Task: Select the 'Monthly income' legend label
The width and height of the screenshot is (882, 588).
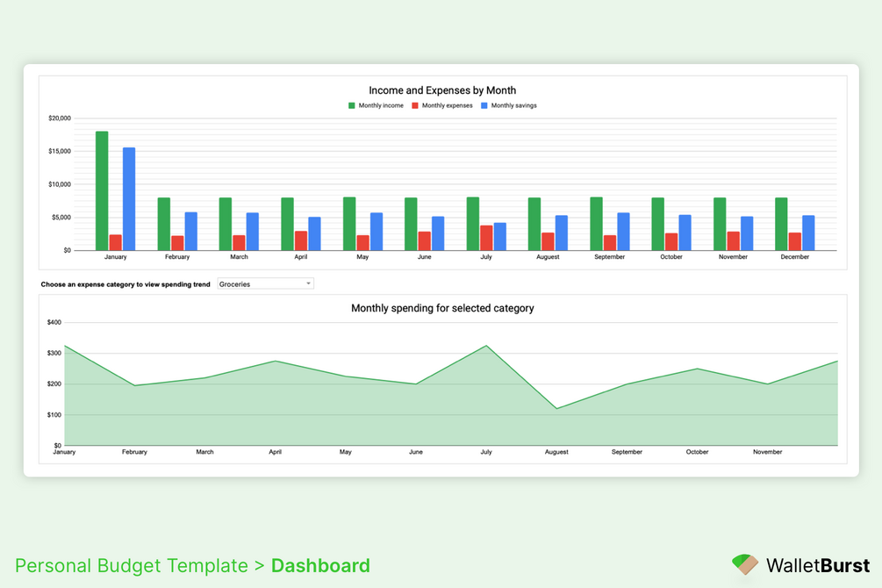Action: pos(381,106)
